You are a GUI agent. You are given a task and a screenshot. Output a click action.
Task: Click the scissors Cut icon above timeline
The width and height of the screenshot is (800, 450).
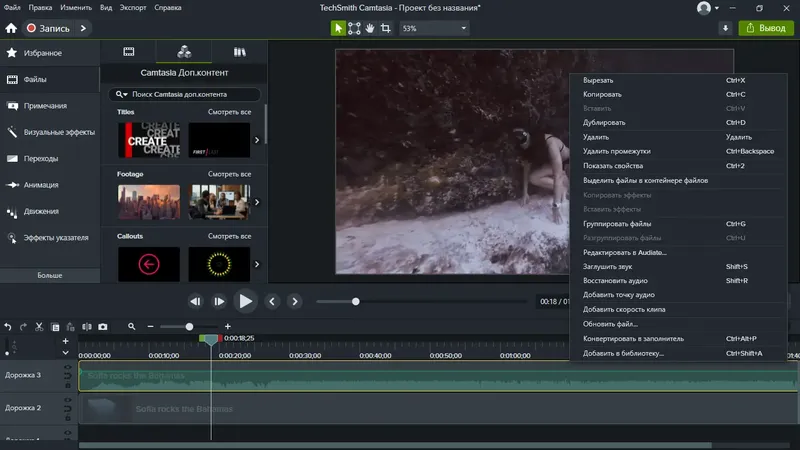point(39,326)
